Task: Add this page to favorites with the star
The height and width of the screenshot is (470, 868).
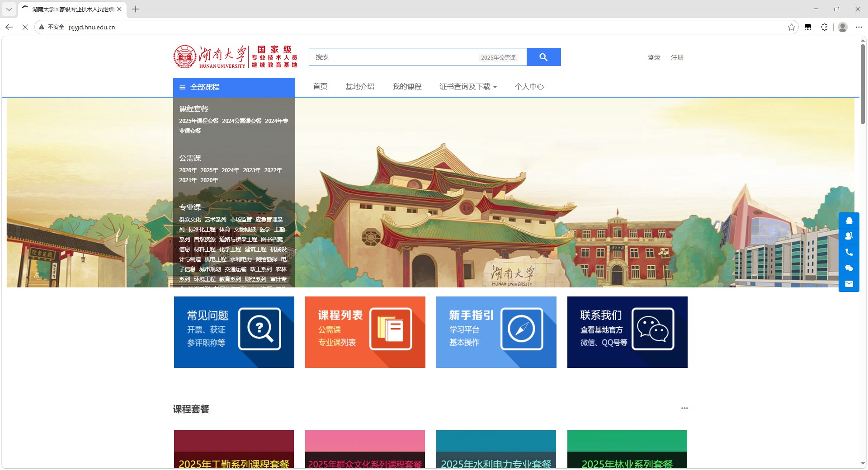Action: (791, 27)
